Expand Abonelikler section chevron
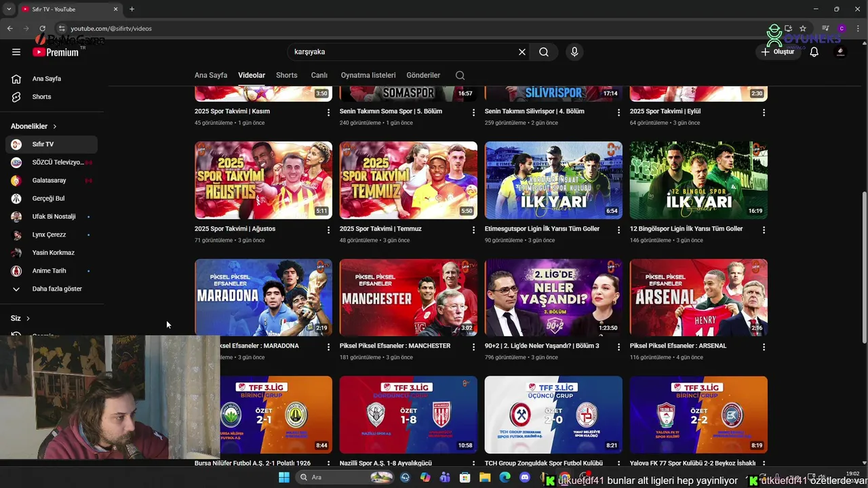The width and height of the screenshot is (868, 488). [x=55, y=127]
